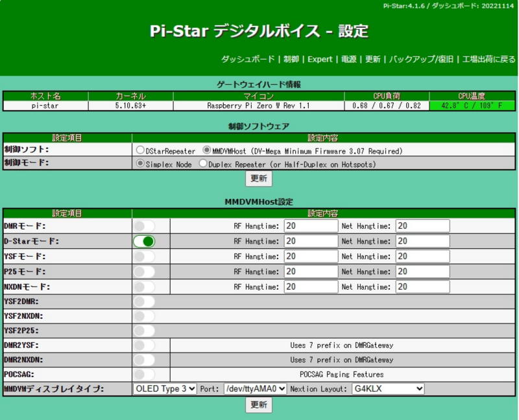
Task: Go to the 制御 page link
Action: click(291, 59)
